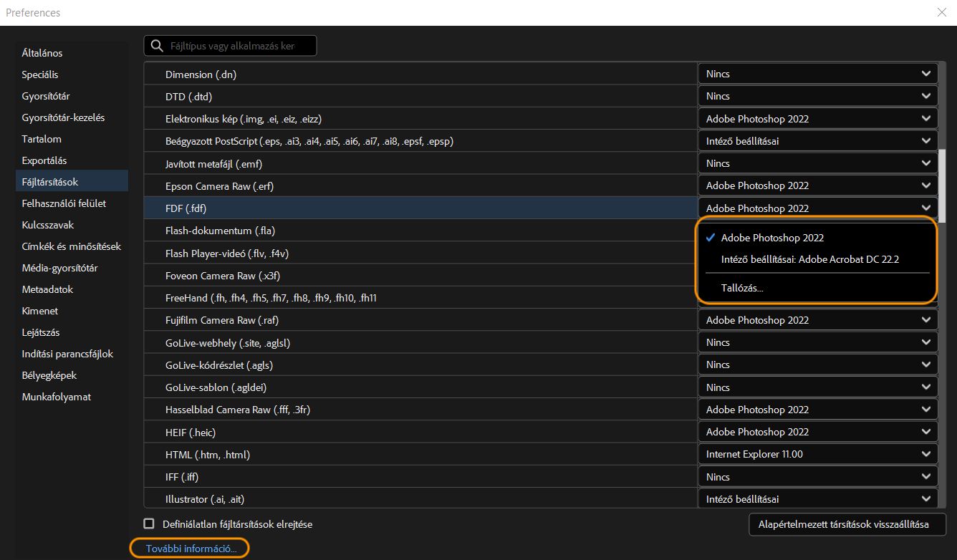
Task: Collapse the FDF (.fdf) application dropdown
Action: point(818,208)
